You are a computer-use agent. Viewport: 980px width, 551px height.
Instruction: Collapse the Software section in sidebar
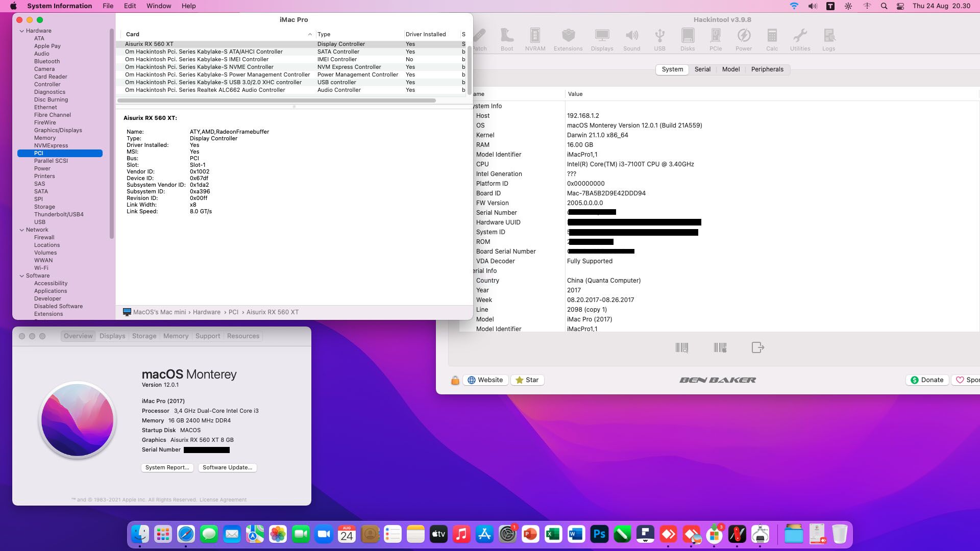pyautogui.click(x=22, y=275)
